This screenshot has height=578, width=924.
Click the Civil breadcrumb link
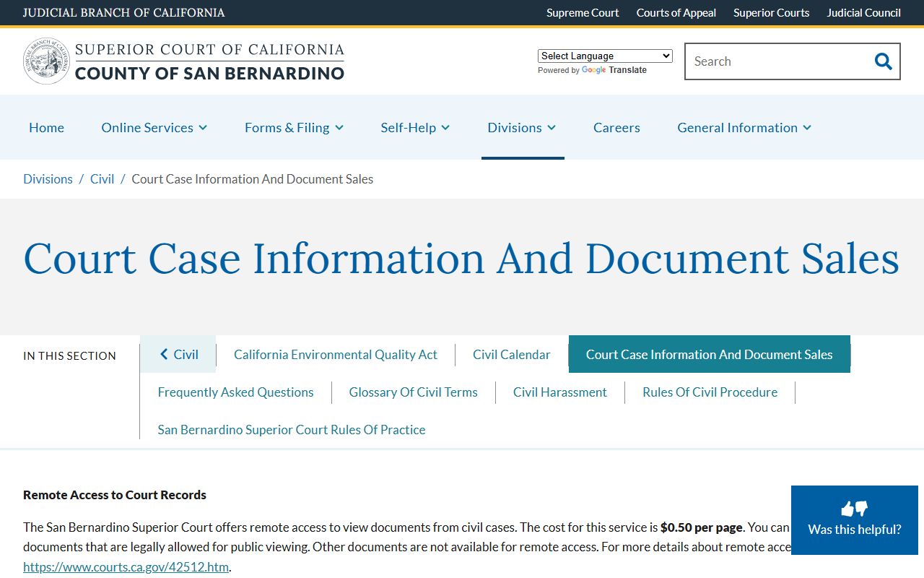(102, 179)
